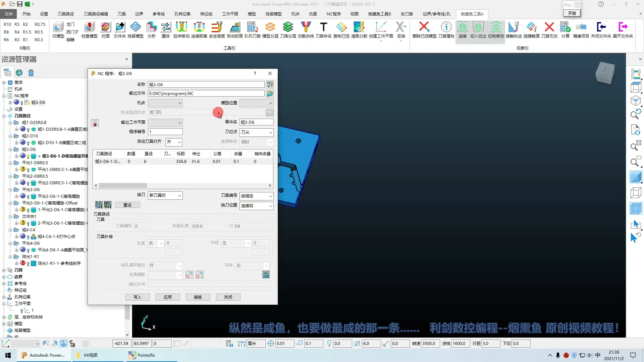Click the output file browse folder icon
Screen dimensions: 644x362
pos(270,94)
